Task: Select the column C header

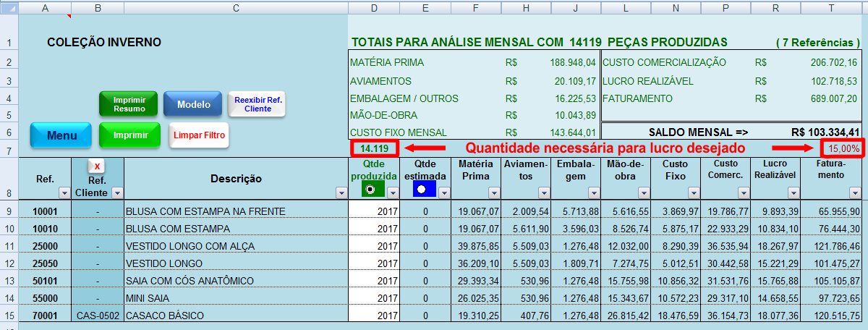Action: (x=236, y=7)
